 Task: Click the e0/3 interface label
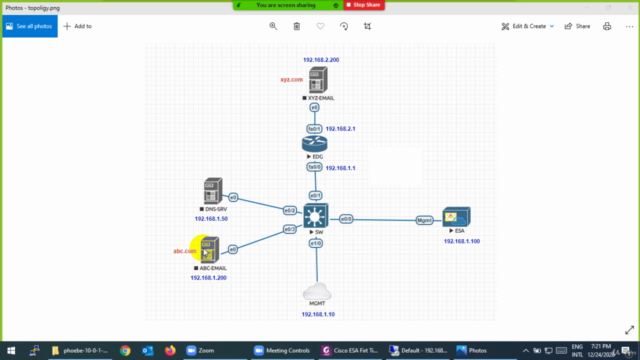pos(289,229)
